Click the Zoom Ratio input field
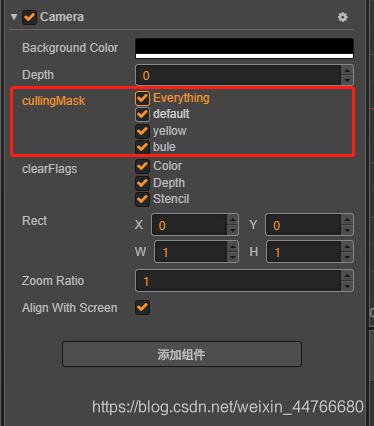The width and height of the screenshot is (374, 426). click(x=238, y=281)
